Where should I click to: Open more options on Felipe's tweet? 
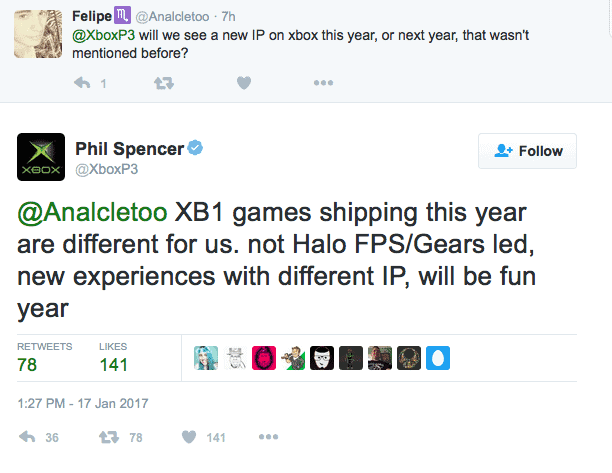tap(322, 83)
